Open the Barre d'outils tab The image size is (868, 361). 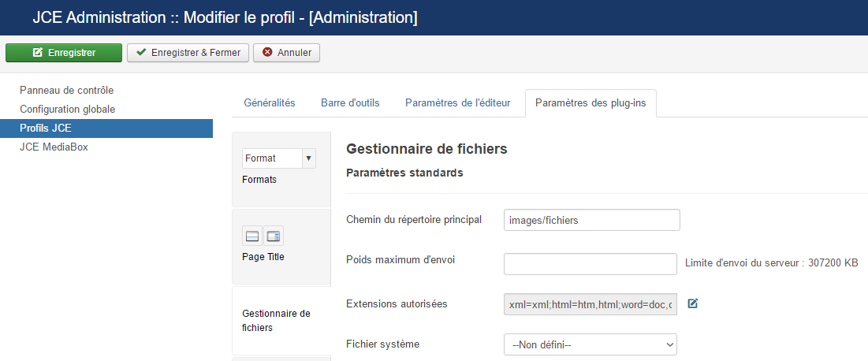pyautogui.click(x=350, y=103)
